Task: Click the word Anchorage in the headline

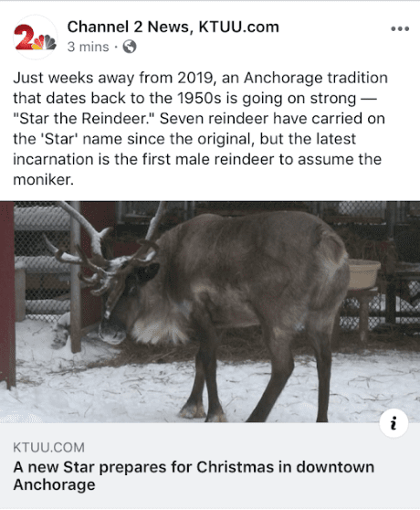Action: tap(54, 484)
